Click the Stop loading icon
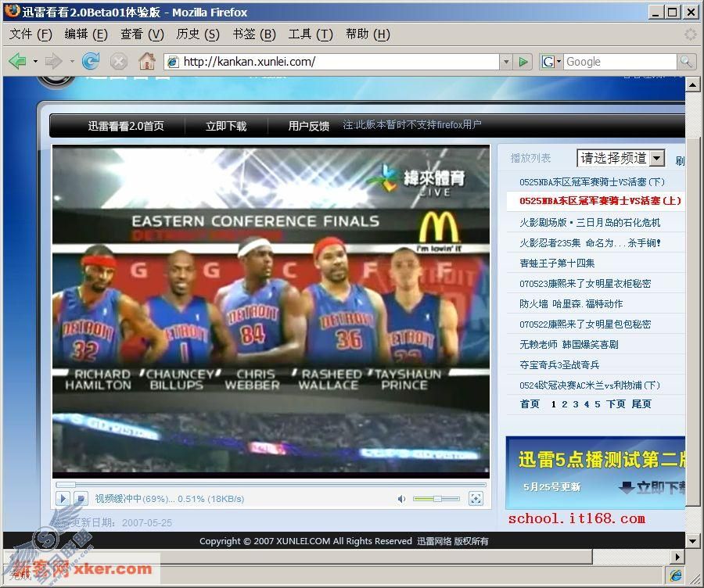The image size is (704, 588). point(119,62)
